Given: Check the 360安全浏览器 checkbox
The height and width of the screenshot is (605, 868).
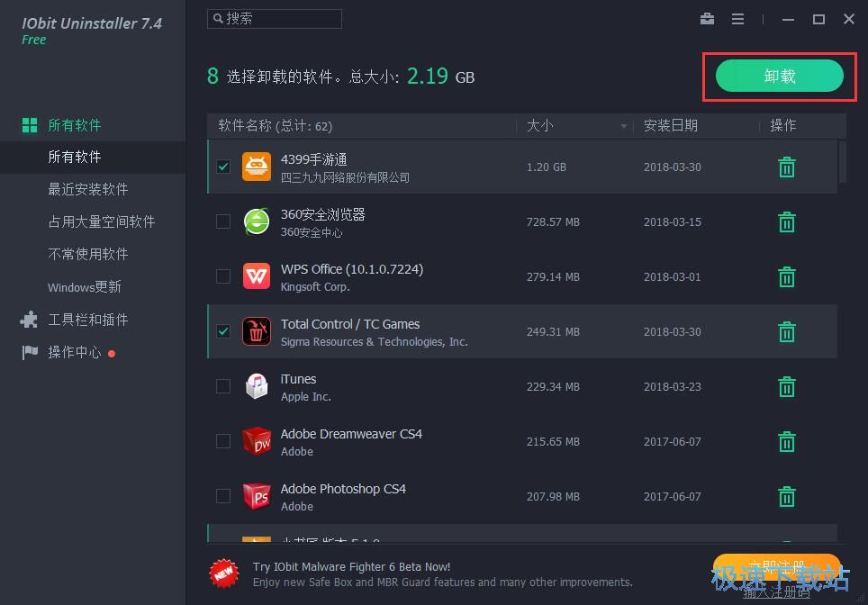Looking at the screenshot, I should (223, 221).
